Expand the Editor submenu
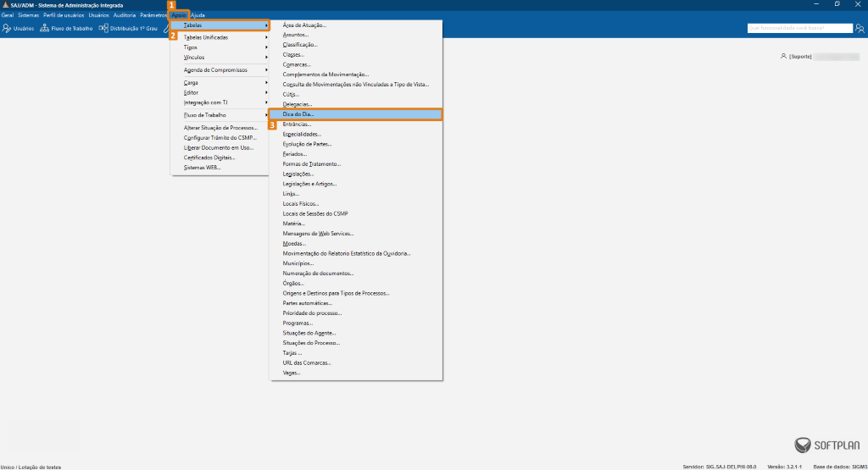 click(220, 93)
